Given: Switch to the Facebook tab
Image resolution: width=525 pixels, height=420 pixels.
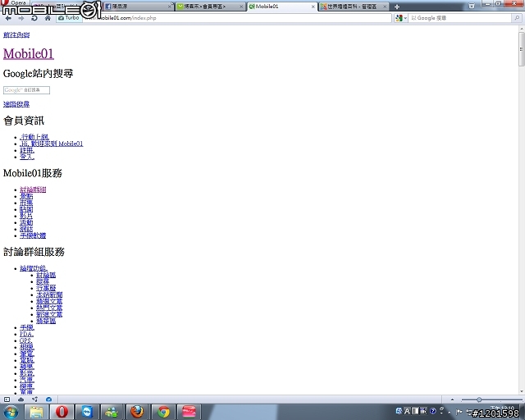Looking at the screenshot, I should [x=139, y=7].
